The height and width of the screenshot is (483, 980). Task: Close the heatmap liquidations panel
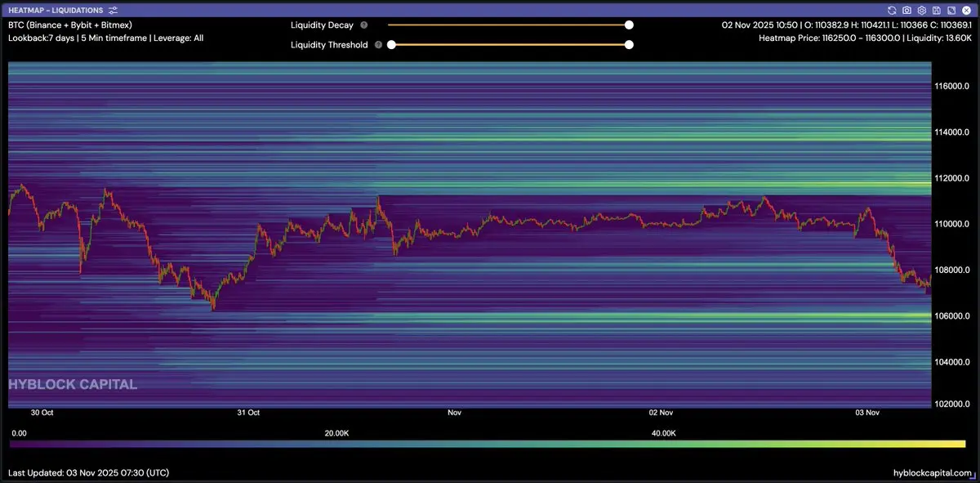click(x=965, y=10)
